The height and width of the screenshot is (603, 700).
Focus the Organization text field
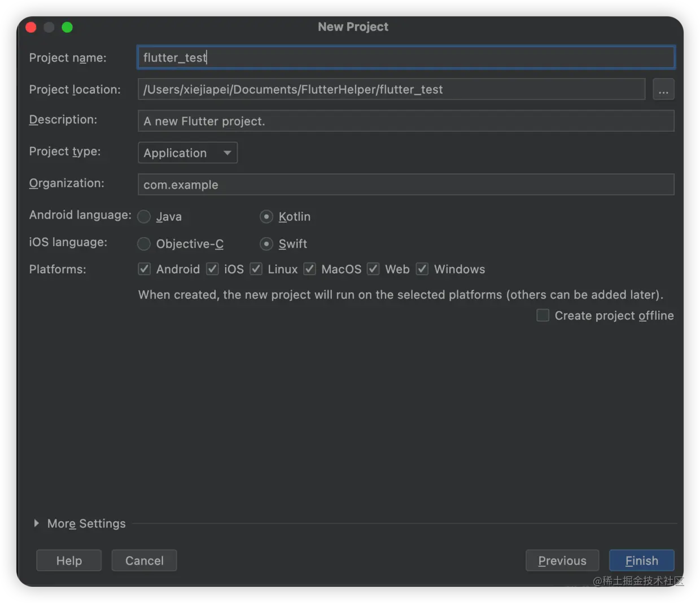pyautogui.click(x=406, y=185)
